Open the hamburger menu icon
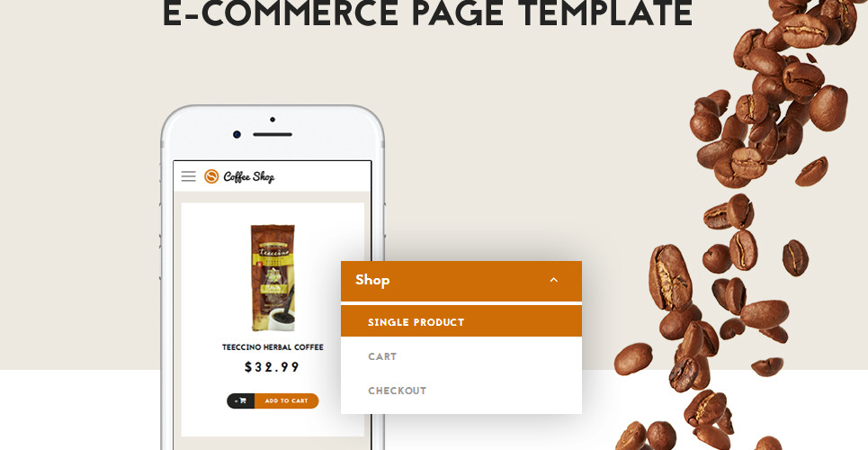 [188, 176]
